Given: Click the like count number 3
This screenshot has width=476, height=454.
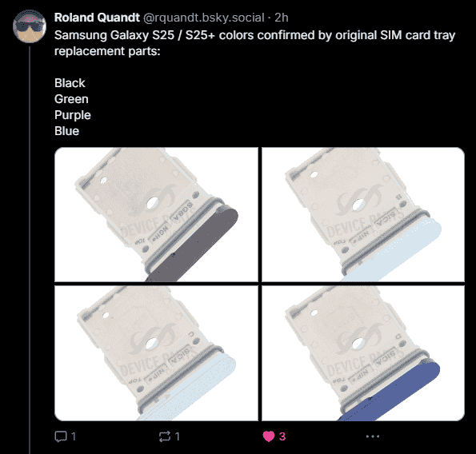Looking at the screenshot, I should pos(282,436).
